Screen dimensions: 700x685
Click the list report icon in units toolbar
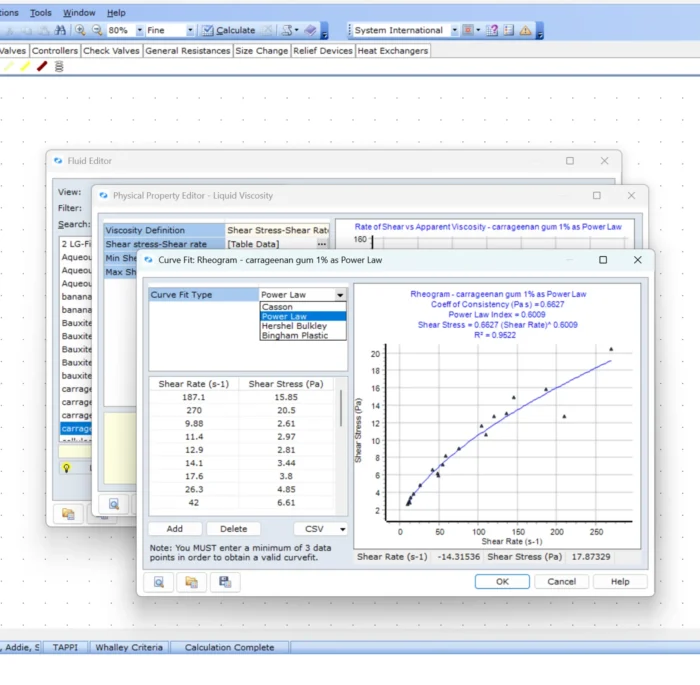pos(508,30)
